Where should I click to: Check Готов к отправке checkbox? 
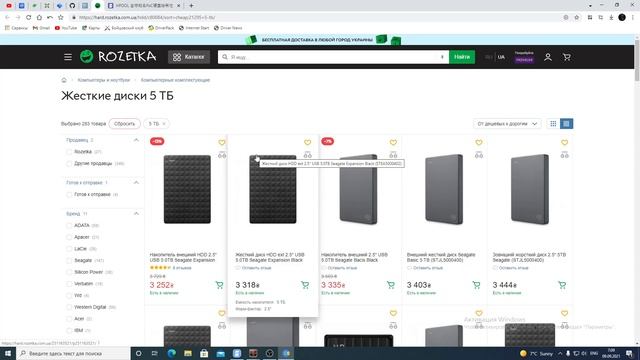coord(69,195)
